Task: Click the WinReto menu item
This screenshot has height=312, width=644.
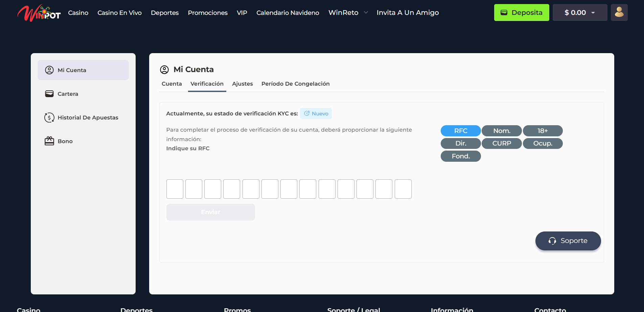Action: point(343,13)
